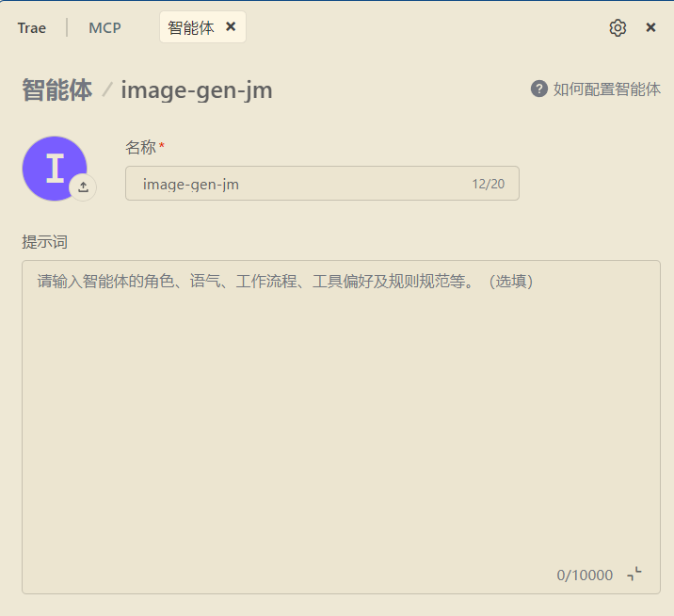The width and height of the screenshot is (674, 616).
Task: Click the 名称 name input field
Action: 322,184
